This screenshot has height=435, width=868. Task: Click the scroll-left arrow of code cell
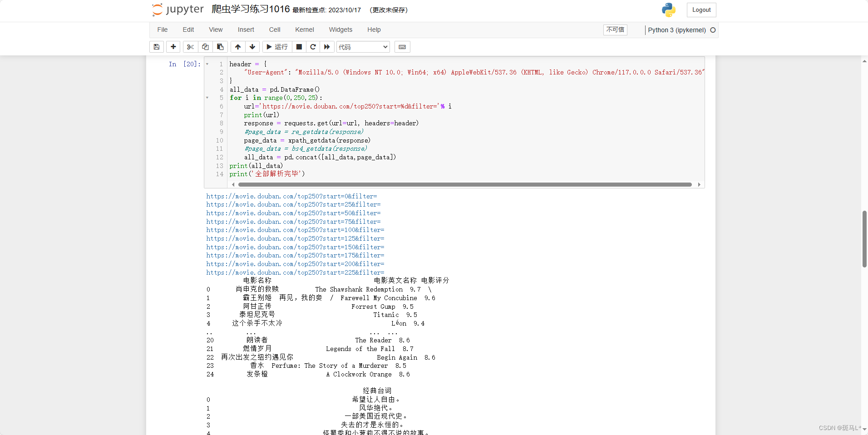[x=233, y=184]
